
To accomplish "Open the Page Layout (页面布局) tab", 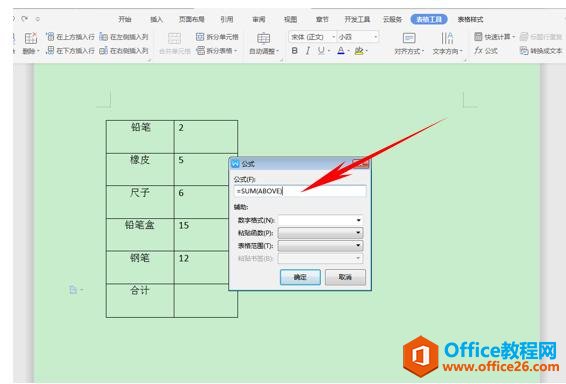I will point(192,19).
